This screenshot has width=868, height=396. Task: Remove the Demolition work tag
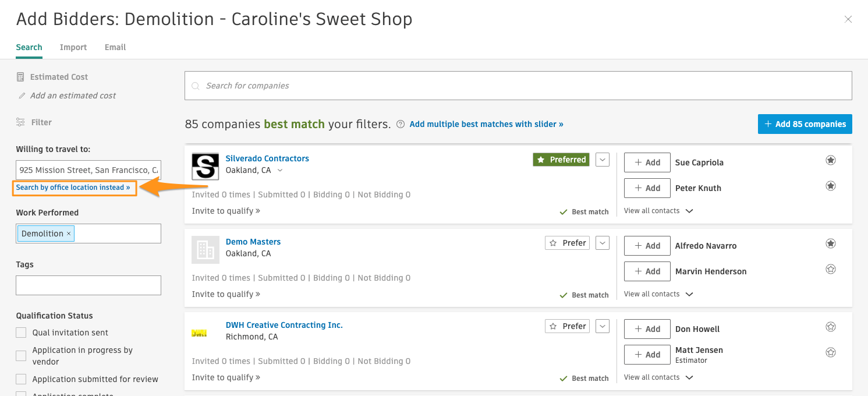point(69,234)
